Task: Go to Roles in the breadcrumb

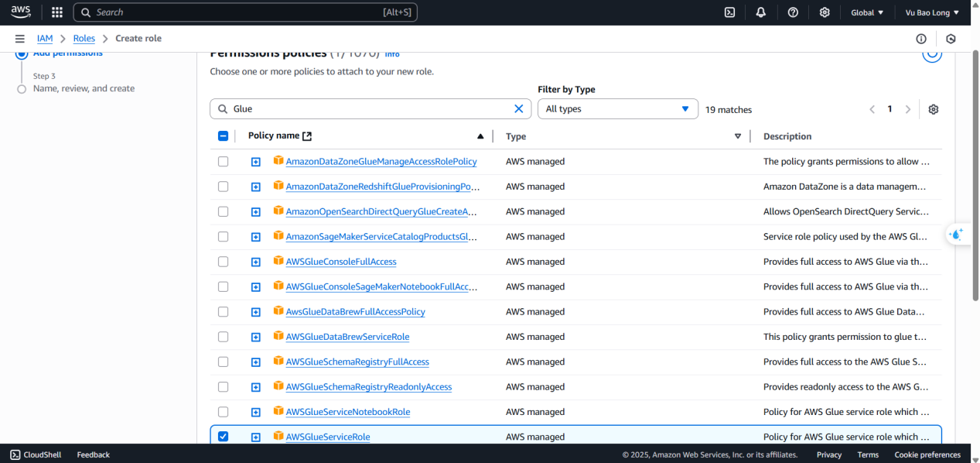Action: pos(84,39)
